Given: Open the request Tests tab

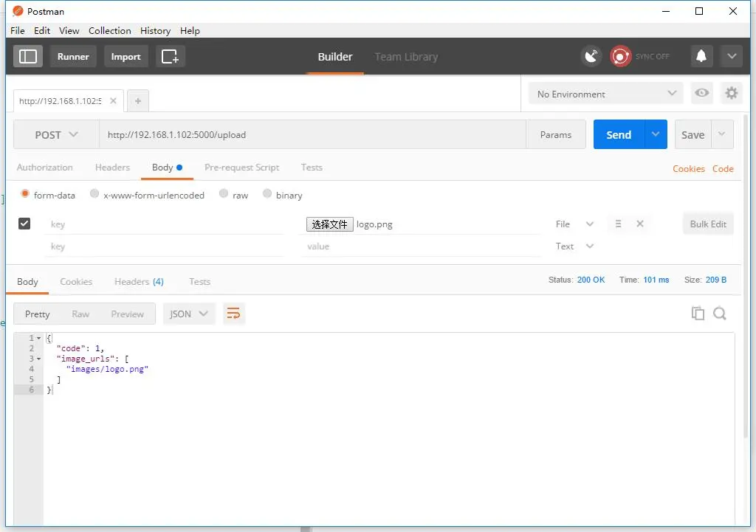Looking at the screenshot, I should [312, 167].
